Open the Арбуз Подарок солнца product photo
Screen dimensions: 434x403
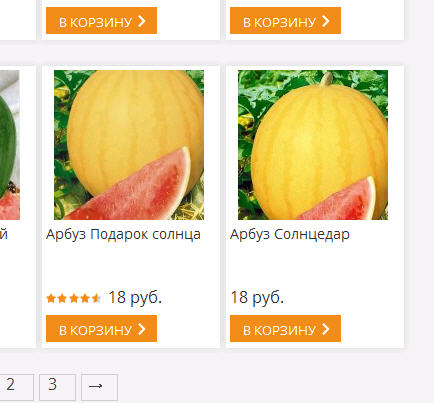pos(129,145)
